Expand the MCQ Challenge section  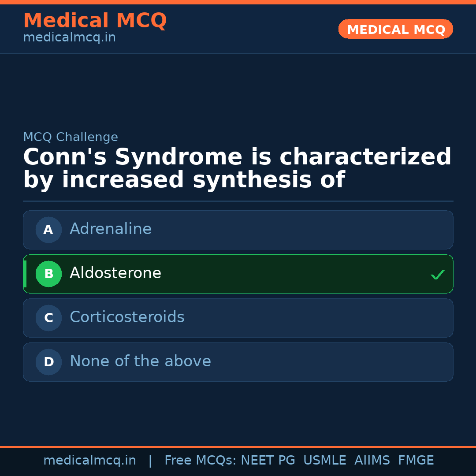pos(71,137)
